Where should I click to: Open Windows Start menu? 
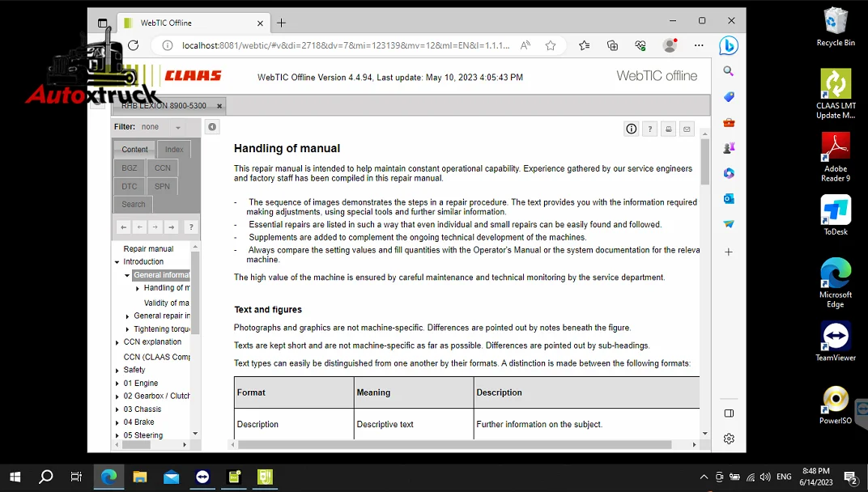15,477
